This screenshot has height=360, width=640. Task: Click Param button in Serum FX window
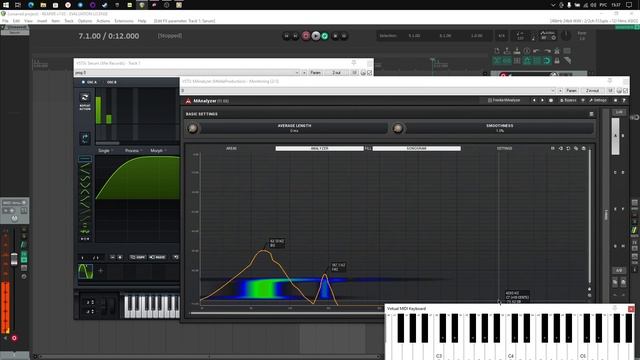316,73
